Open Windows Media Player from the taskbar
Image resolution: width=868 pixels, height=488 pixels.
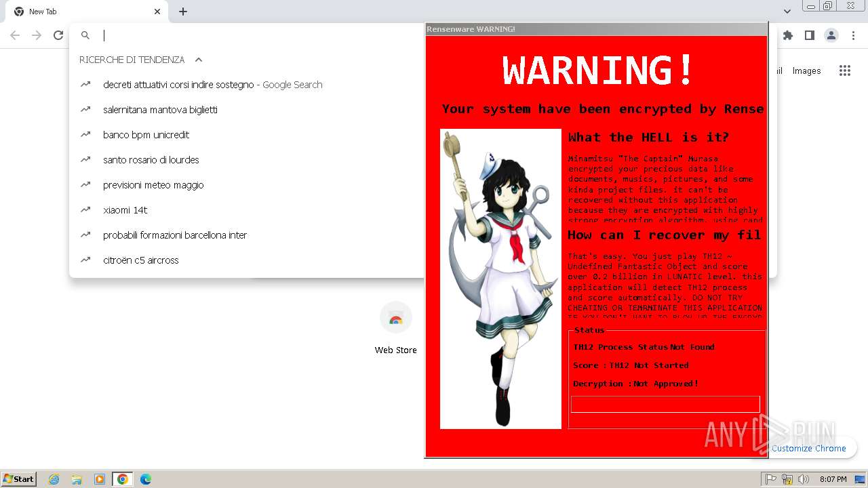coord(100,479)
